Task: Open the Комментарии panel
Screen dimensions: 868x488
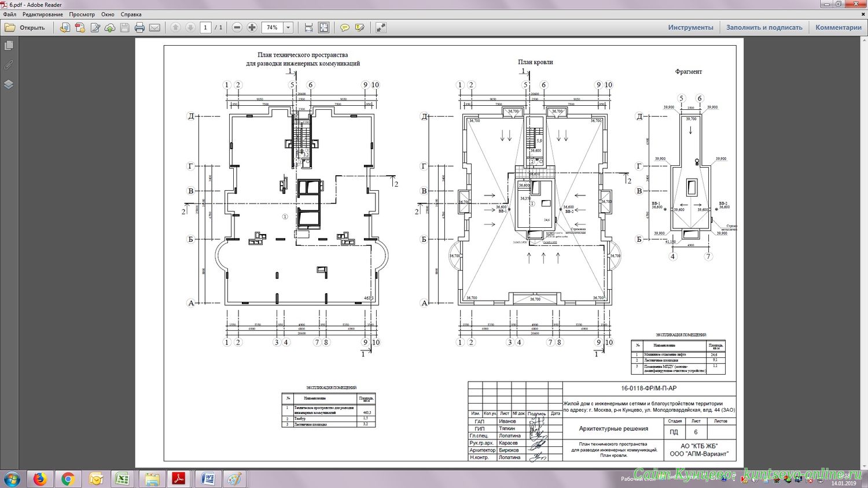Action: [x=838, y=27]
